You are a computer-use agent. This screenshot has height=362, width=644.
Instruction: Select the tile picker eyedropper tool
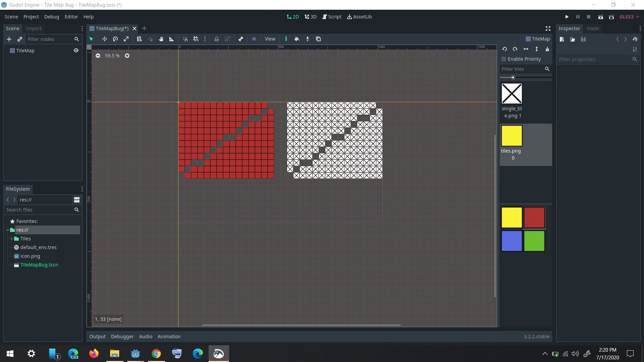point(308,39)
